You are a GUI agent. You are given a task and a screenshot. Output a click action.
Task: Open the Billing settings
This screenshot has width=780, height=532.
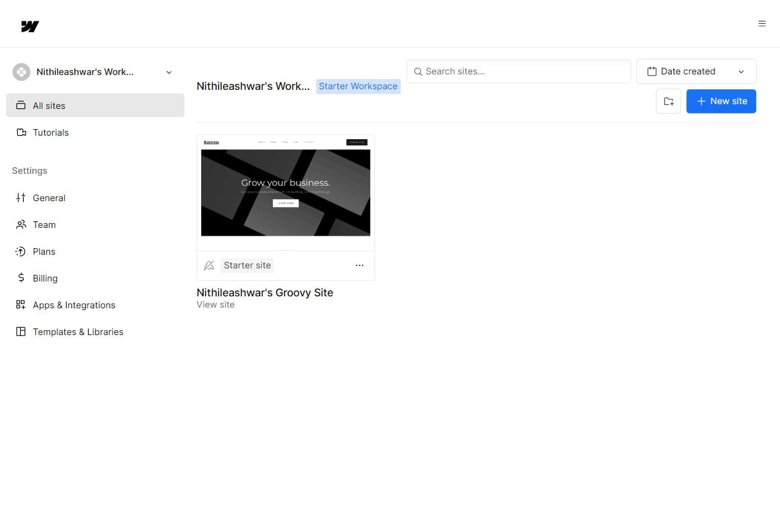pos(45,278)
